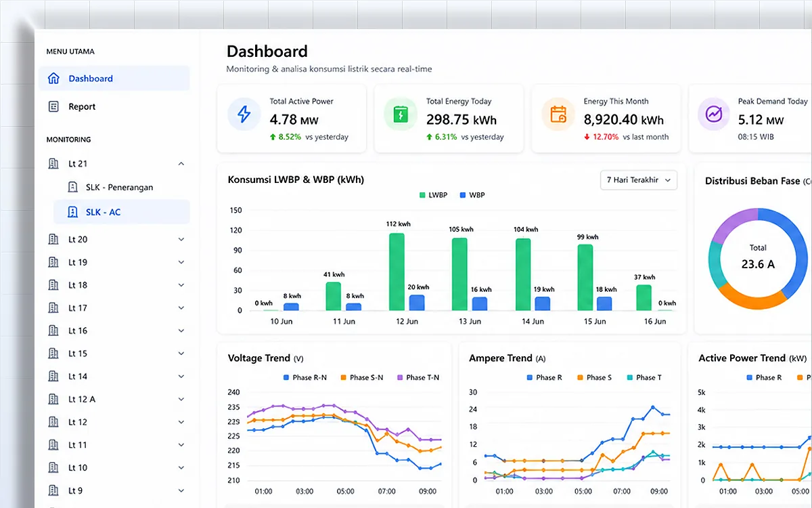Click the Lt 21 building icon

pyautogui.click(x=54, y=163)
